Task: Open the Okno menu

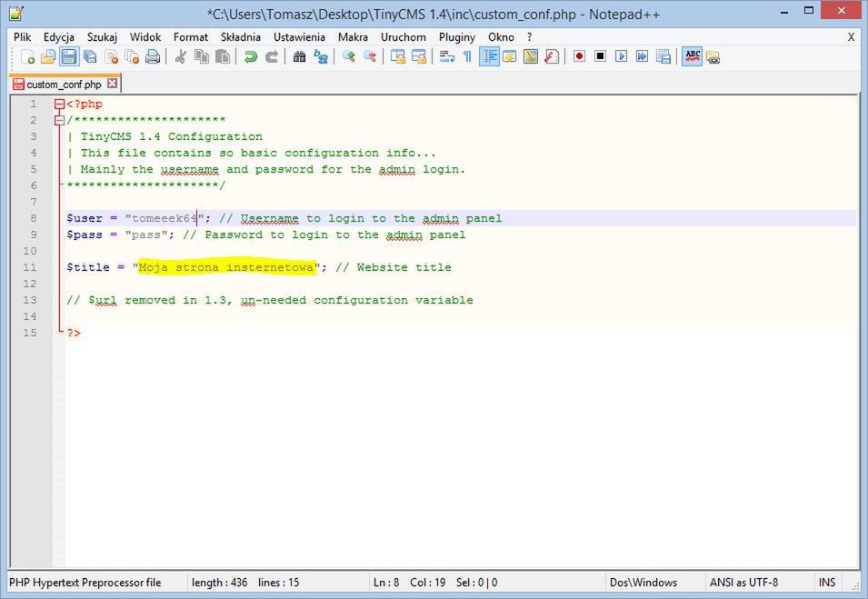Action: [x=502, y=37]
